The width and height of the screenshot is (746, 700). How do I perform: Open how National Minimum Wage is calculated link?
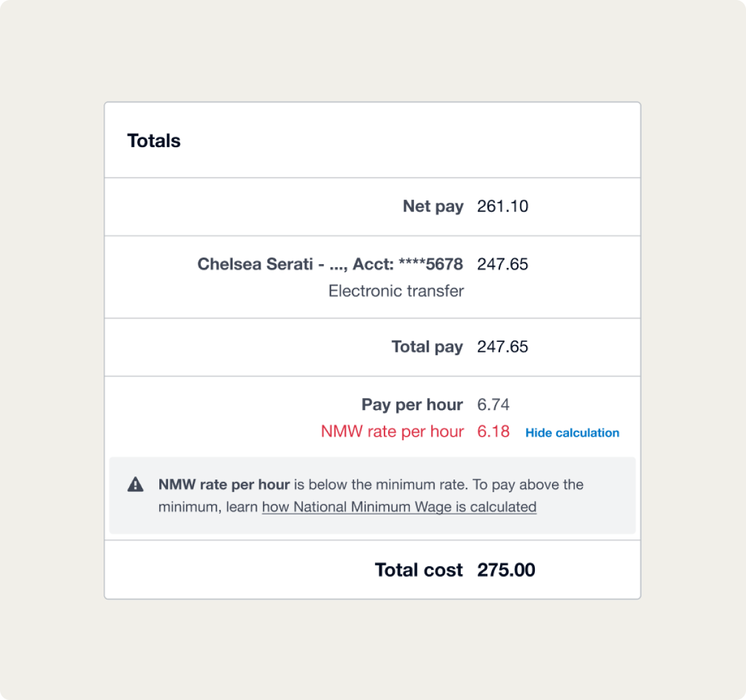[399, 507]
